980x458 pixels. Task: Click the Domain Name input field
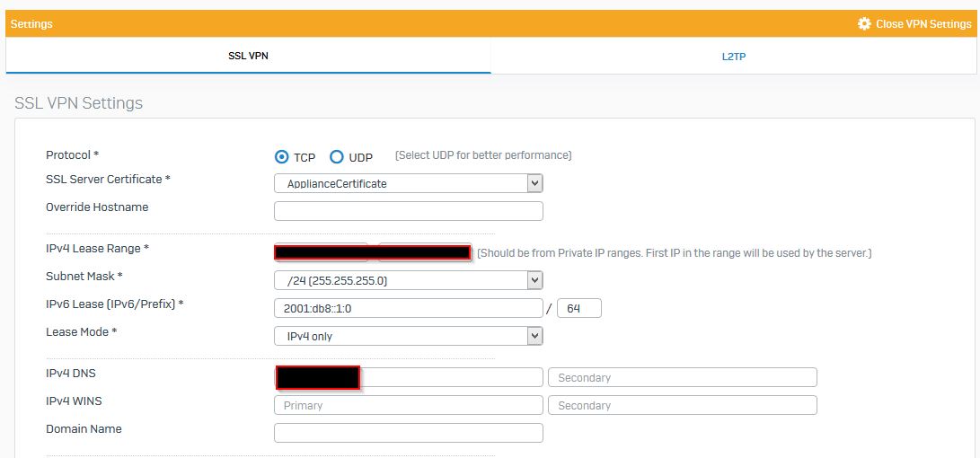click(409, 433)
